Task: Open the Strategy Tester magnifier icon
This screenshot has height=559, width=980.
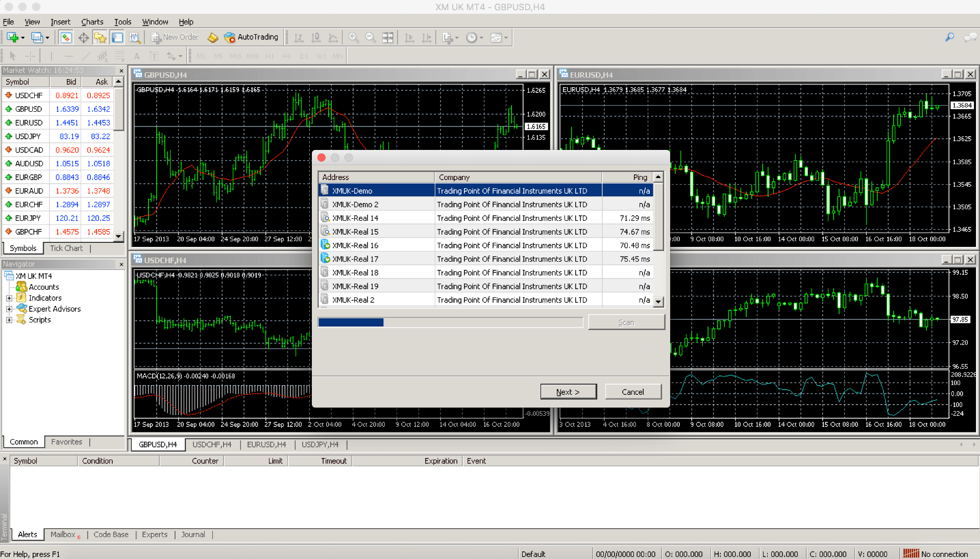Action: [x=135, y=37]
